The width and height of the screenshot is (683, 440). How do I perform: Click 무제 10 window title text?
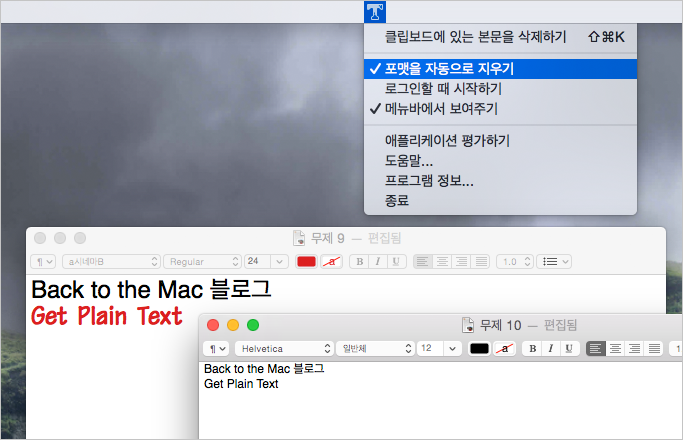click(500, 325)
